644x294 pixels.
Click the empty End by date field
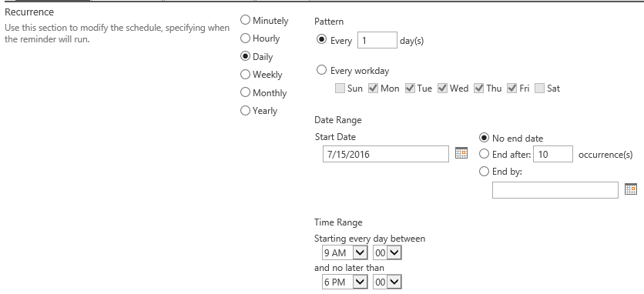pyautogui.click(x=555, y=190)
